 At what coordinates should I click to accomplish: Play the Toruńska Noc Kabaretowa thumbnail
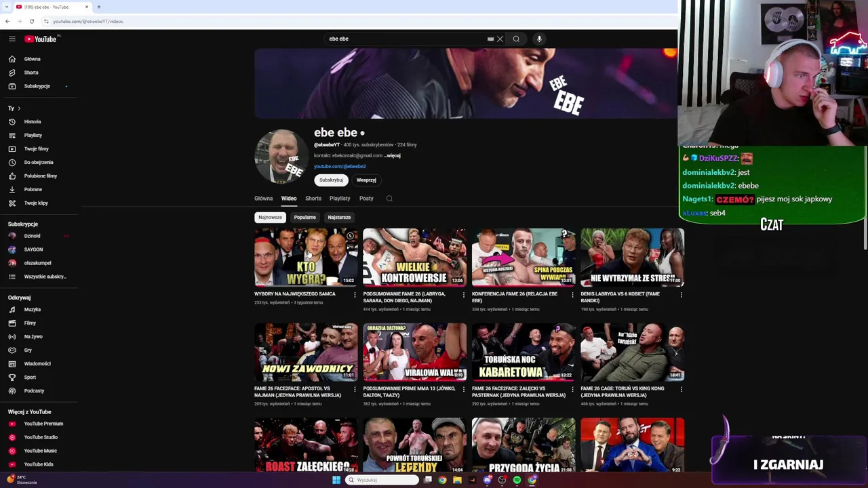point(524,352)
